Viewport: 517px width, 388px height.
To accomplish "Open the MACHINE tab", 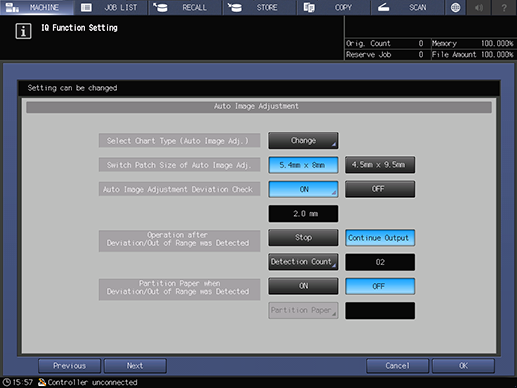I will point(37,7).
